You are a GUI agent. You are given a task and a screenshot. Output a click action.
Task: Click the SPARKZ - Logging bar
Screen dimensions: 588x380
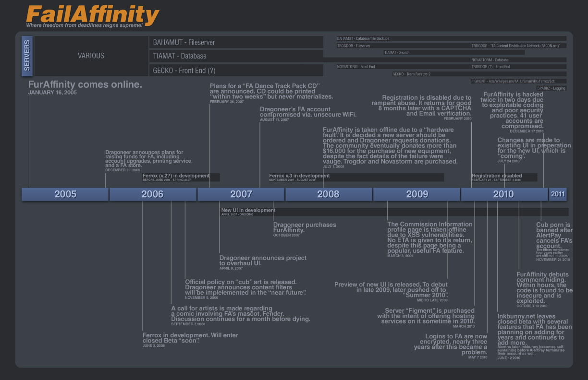coord(551,88)
